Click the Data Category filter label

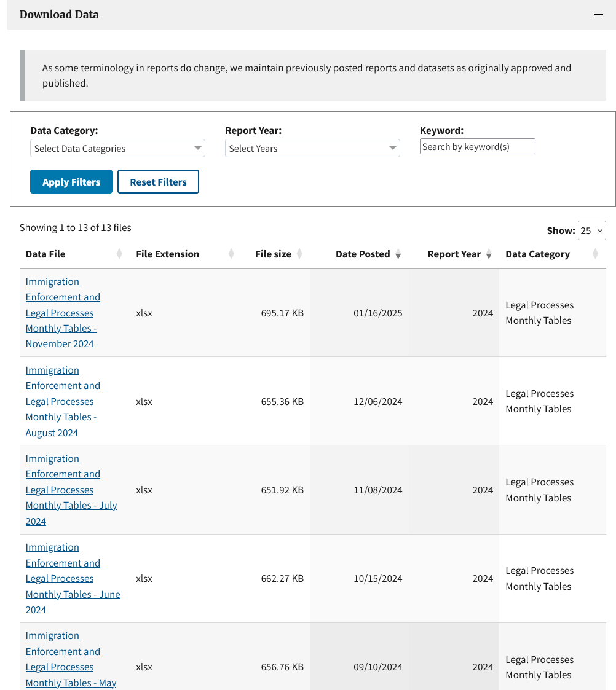(x=65, y=130)
